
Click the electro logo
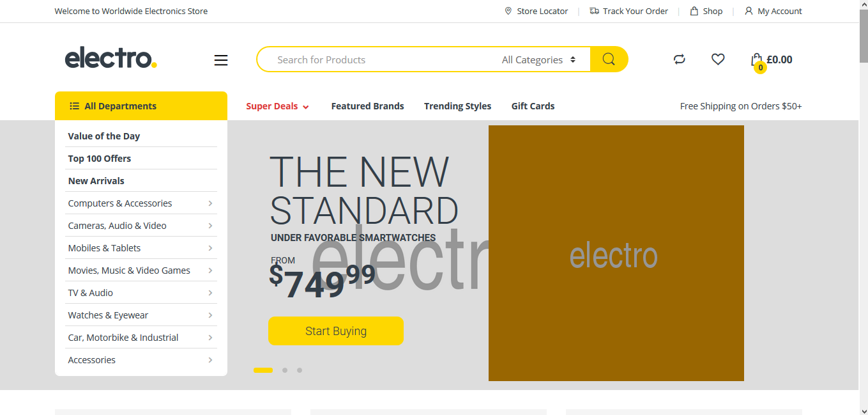110,58
